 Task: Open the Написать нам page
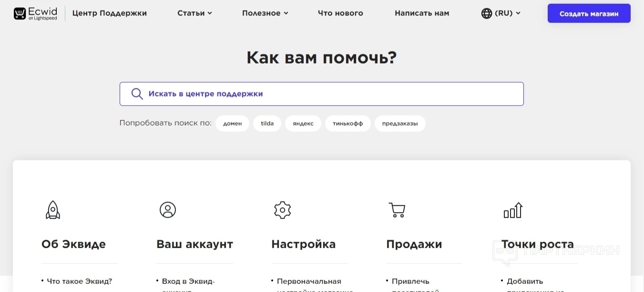[422, 13]
